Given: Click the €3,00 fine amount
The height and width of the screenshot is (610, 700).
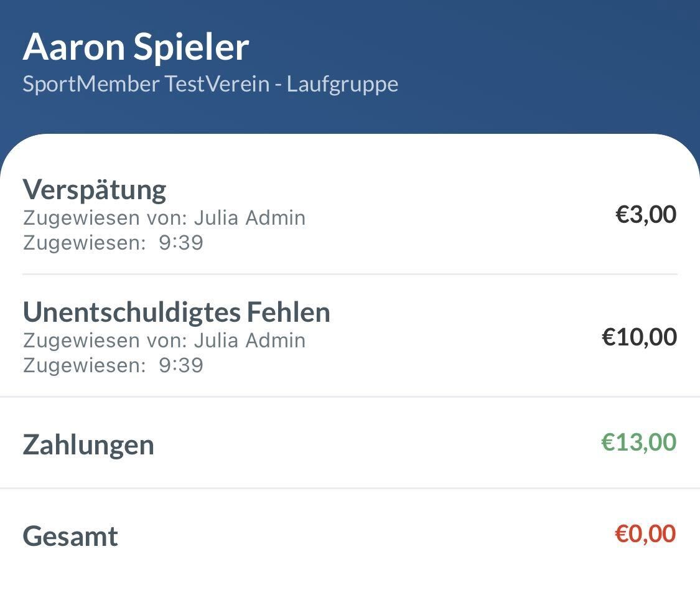Looking at the screenshot, I should 645,214.
